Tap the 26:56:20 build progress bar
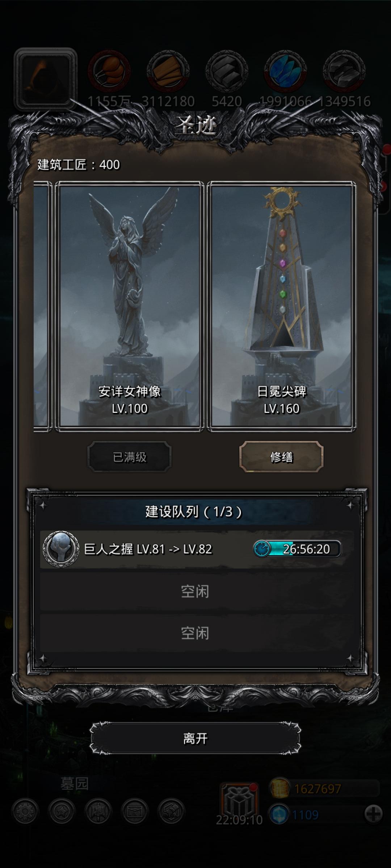The width and height of the screenshot is (391, 868). click(297, 549)
